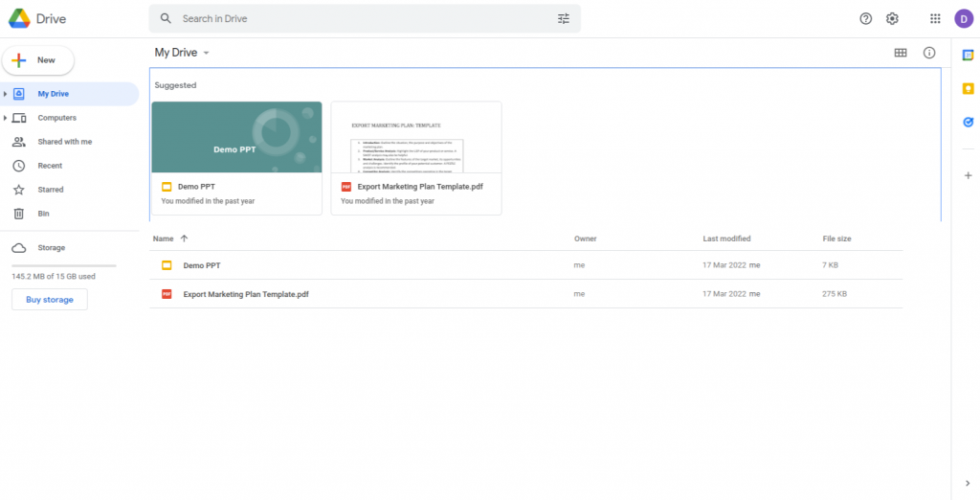Go to Shared with me
This screenshot has height=500, width=980.
pyautogui.click(x=64, y=142)
